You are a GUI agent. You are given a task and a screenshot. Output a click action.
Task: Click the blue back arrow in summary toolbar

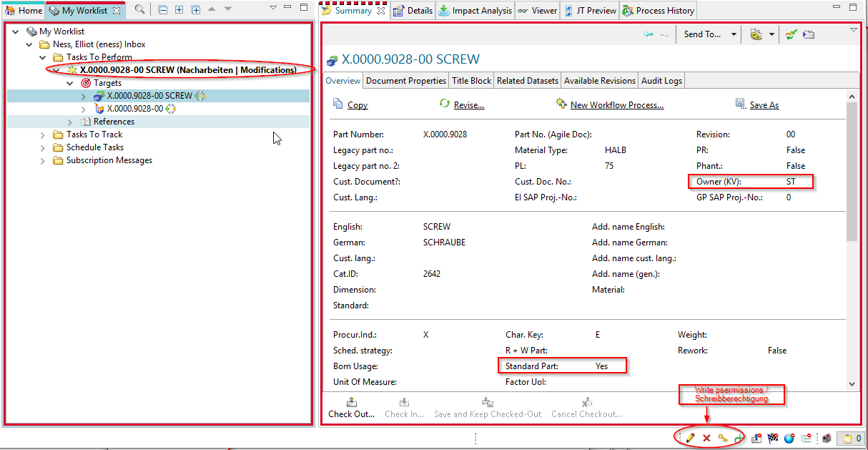pos(648,34)
